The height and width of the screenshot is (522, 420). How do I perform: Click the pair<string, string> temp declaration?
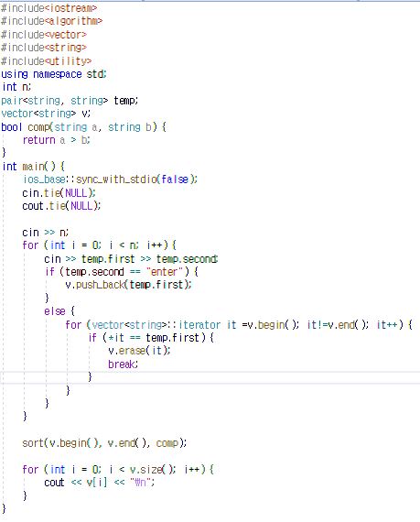click(x=70, y=101)
